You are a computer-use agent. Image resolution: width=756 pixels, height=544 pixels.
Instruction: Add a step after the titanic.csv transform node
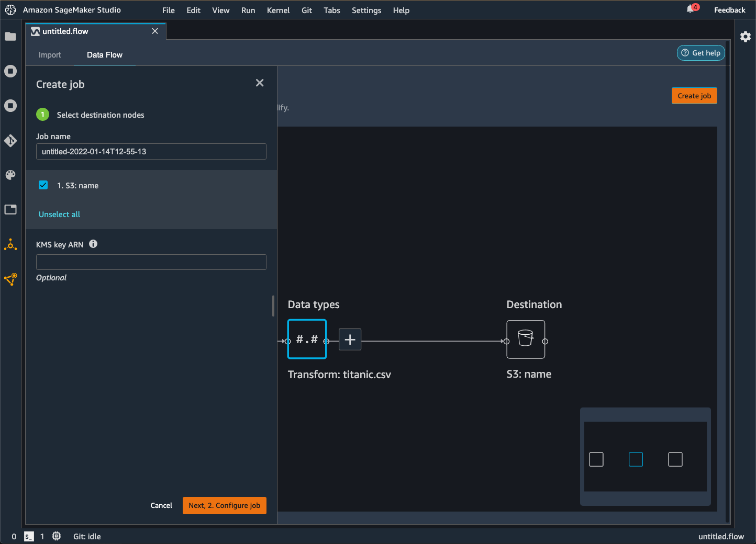point(350,339)
